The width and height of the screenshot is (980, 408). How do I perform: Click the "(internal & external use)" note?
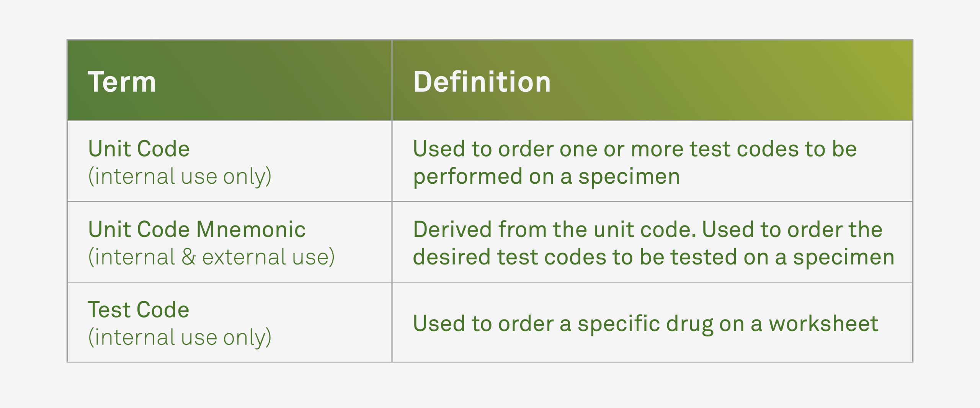[x=211, y=257]
